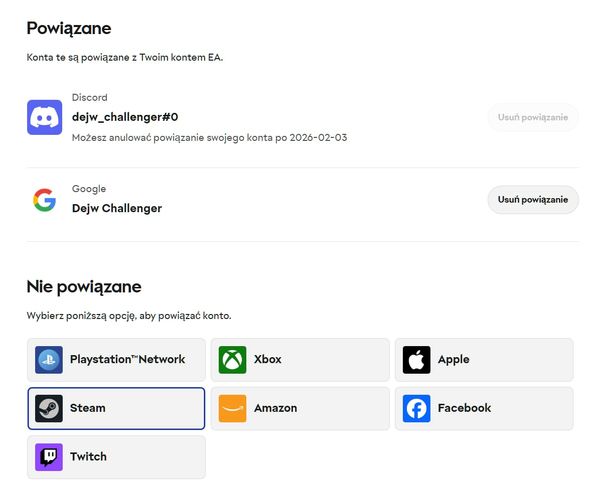Click the text about accounts linked to EA
The width and height of the screenshot is (600, 485).
(x=125, y=58)
